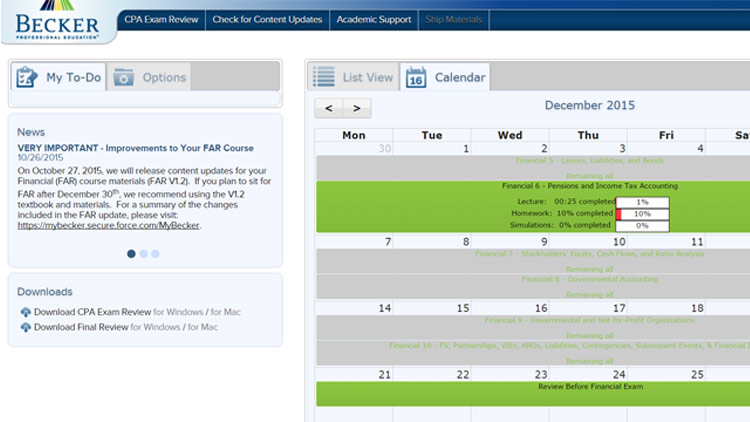Screen dimensions: 750x422
Task: Select the third news carousel dot
Action: [x=155, y=254]
